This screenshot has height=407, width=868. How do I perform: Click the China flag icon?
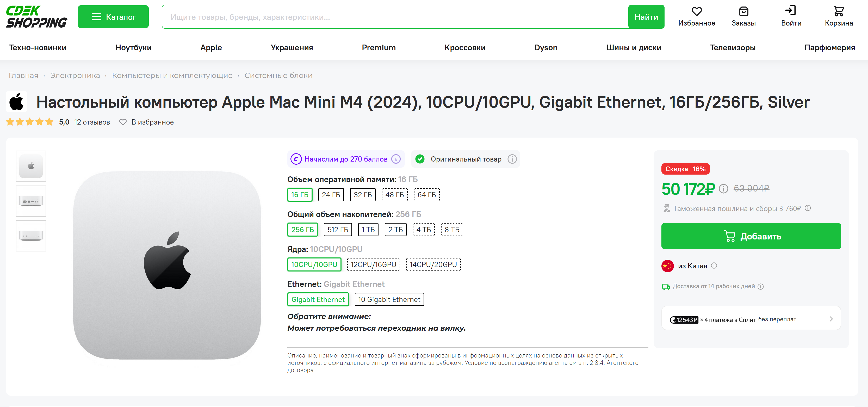[x=667, y=266]
